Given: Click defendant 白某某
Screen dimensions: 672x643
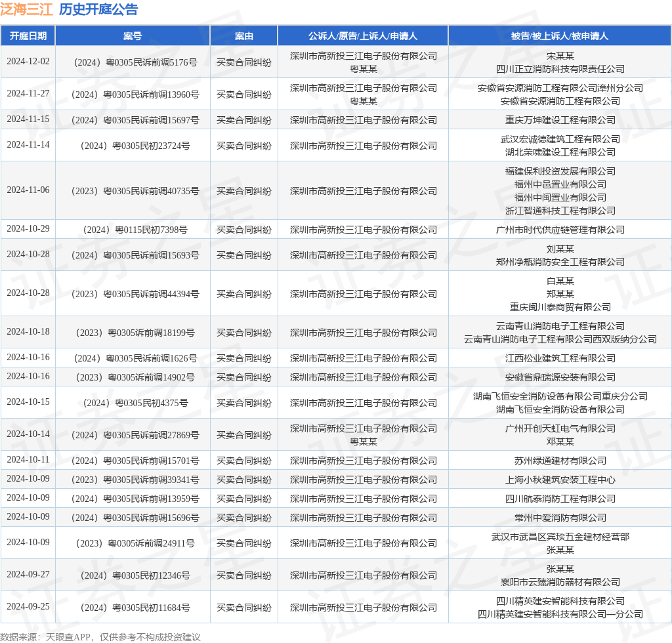Looking at the screenshot, I should tap(560, 281).
